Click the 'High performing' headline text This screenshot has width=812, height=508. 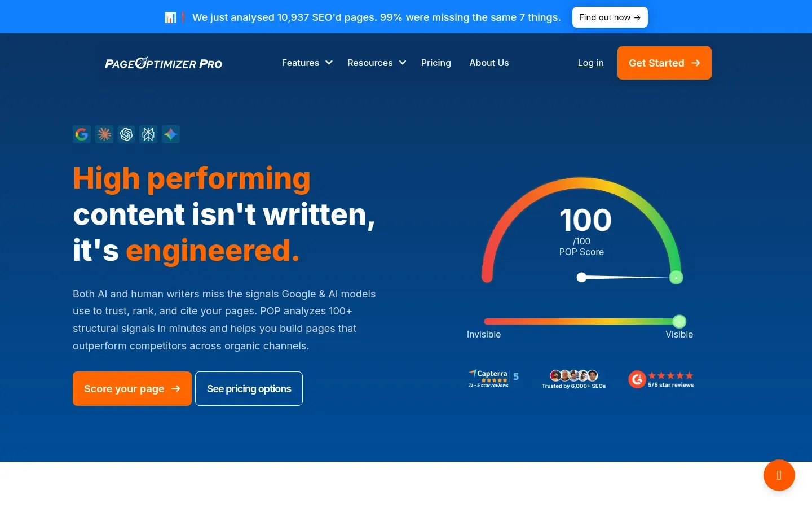pos(192,179)
